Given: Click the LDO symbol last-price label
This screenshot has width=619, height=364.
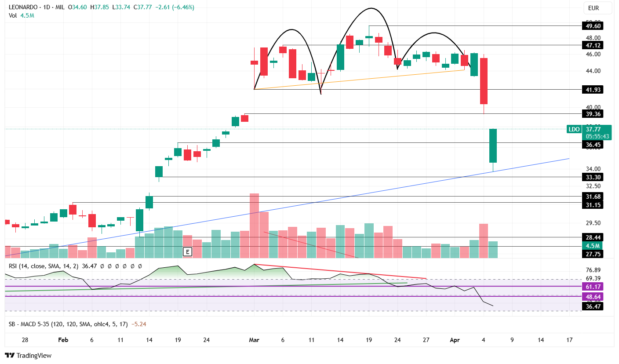Looking at the screenshot, I should (574, 129).
